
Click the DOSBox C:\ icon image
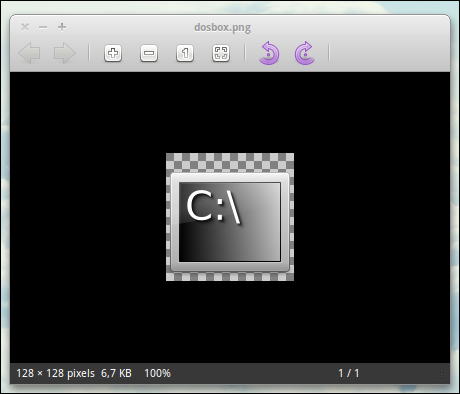pos(230,217)
